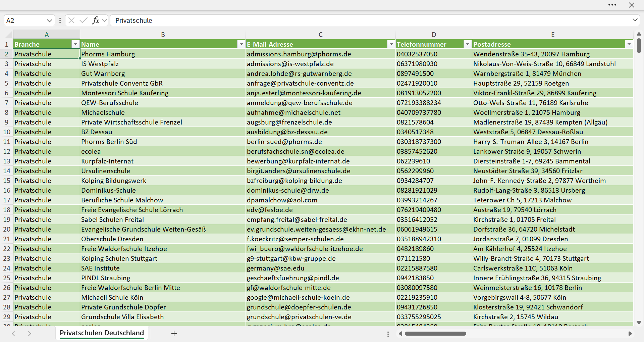
Task: Select the cell 'IS Westpfalz'
Action: [x=163, y=64]
